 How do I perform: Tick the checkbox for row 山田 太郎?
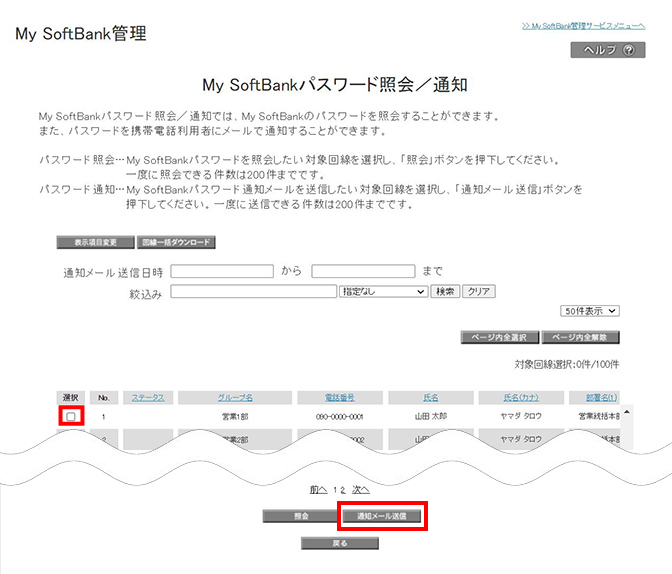(x=71, y=416)
